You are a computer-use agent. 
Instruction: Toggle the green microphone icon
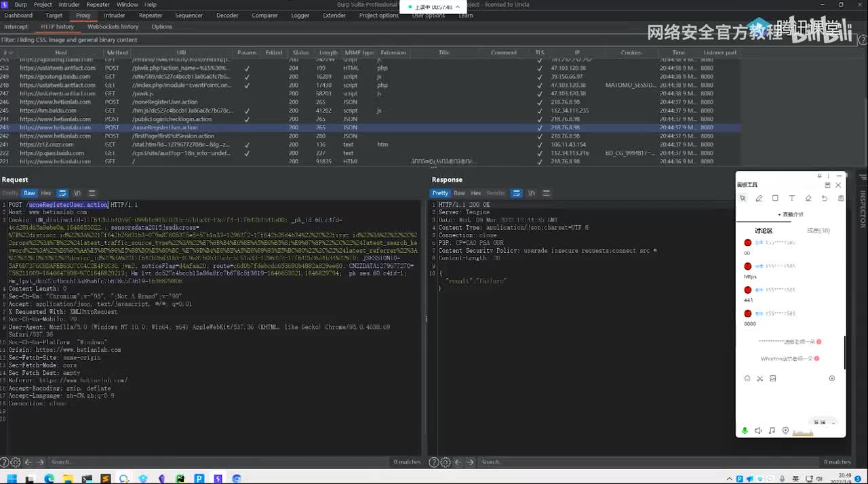coord(745,430)
